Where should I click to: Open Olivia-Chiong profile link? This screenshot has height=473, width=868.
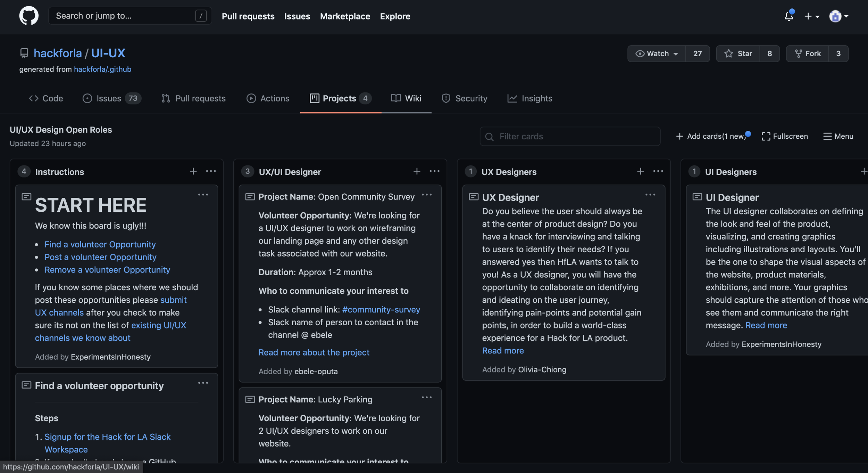[542, 369]
